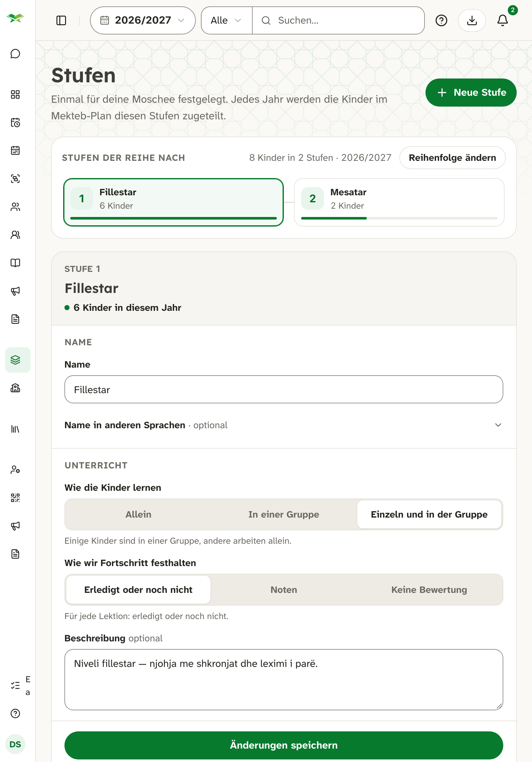Viewport: 532px width, 762px height.
Task: Select the Noten progress option
Action: (x=284, y=590)
